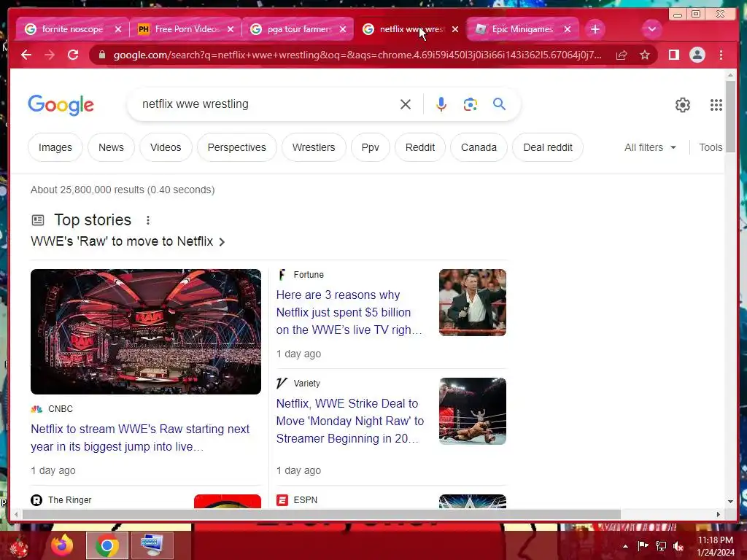Filter results by News
Image resolution: width=747 pixels, height=560 pixels.
[x=111, y=147]
